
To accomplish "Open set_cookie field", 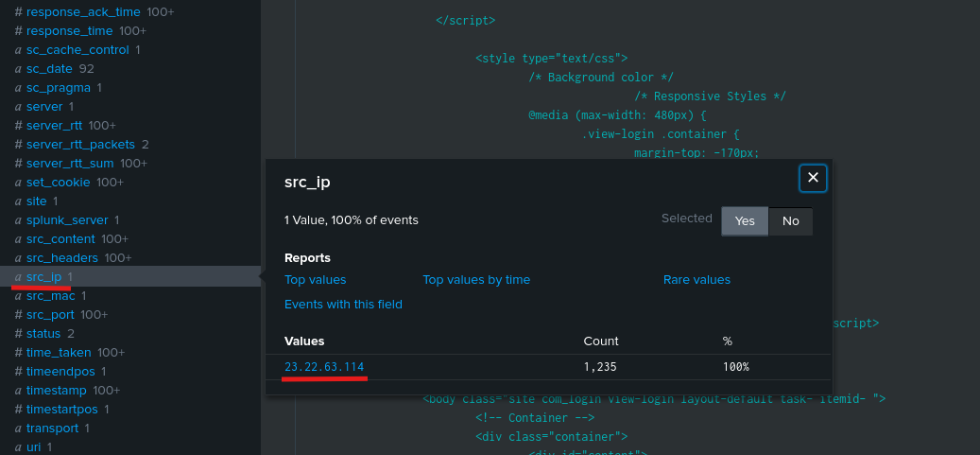I will click(59, 183).
